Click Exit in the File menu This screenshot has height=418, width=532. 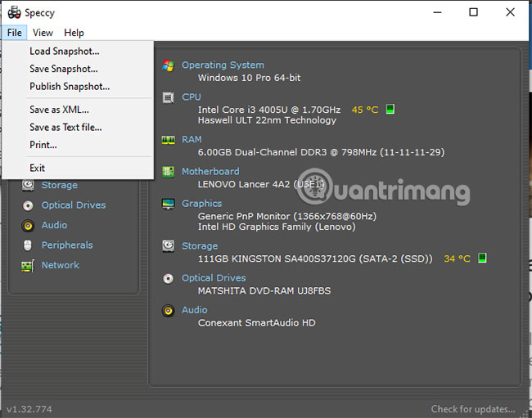tap(37, 168)
